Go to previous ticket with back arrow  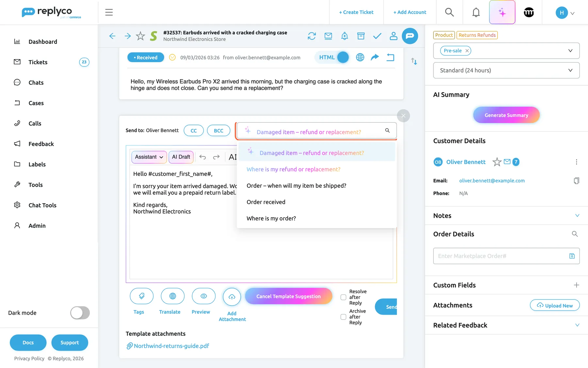coord(112,36)
